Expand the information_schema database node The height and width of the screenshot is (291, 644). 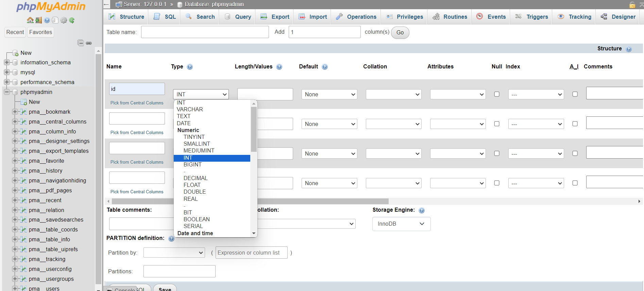point(6,62)
